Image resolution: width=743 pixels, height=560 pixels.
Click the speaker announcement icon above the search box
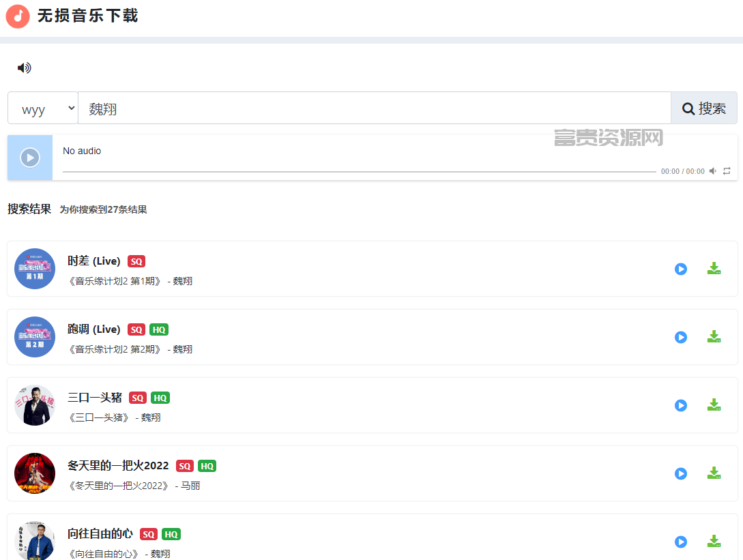[x=24, y=68]
